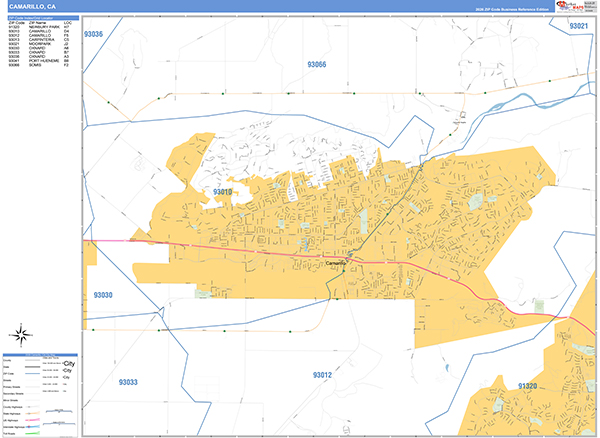Viewport: 600px width, 438px height.
Task: Click CARPINTERIA row in ZIP index
Action: click(40, 40)
